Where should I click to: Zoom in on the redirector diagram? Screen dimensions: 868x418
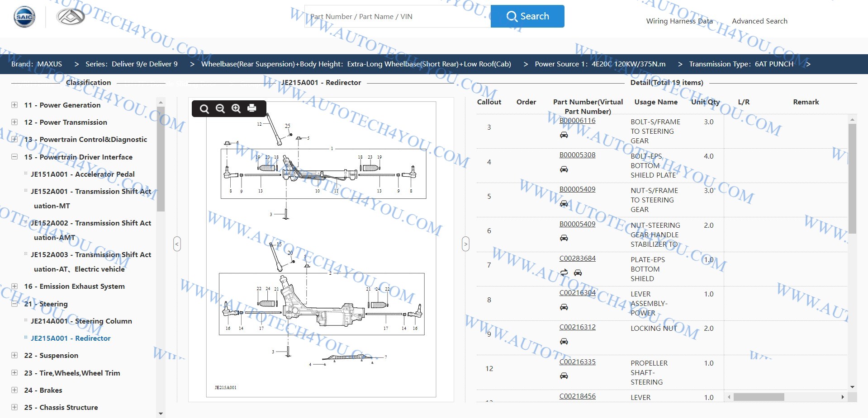point(236,108)
